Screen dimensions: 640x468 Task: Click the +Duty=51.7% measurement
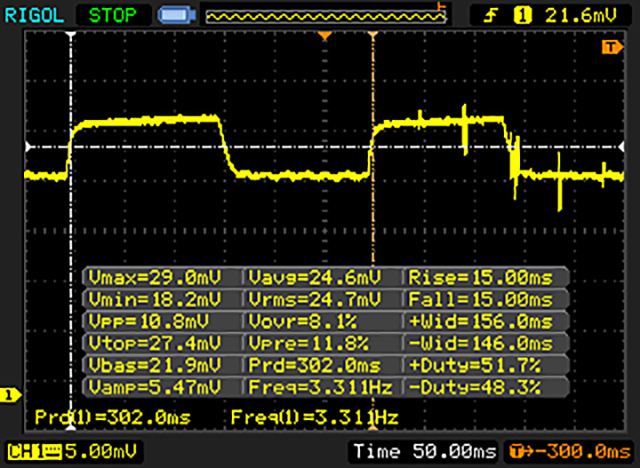[475, 365]
